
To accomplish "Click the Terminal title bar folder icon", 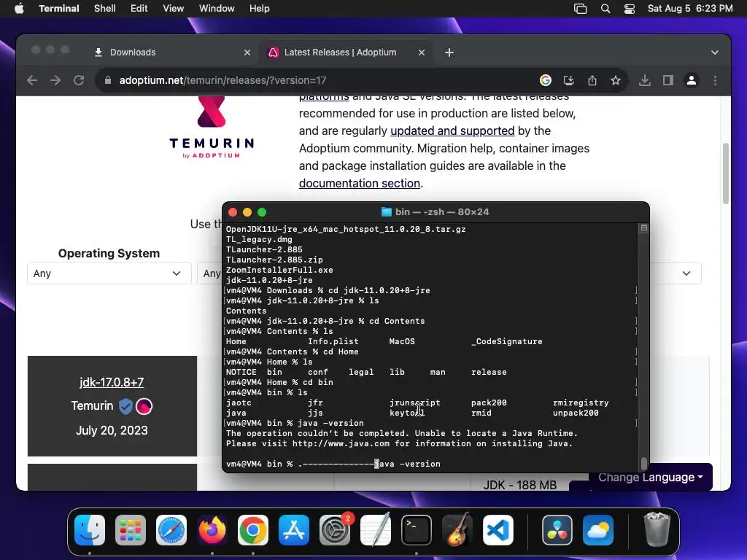I will (387, 212).
